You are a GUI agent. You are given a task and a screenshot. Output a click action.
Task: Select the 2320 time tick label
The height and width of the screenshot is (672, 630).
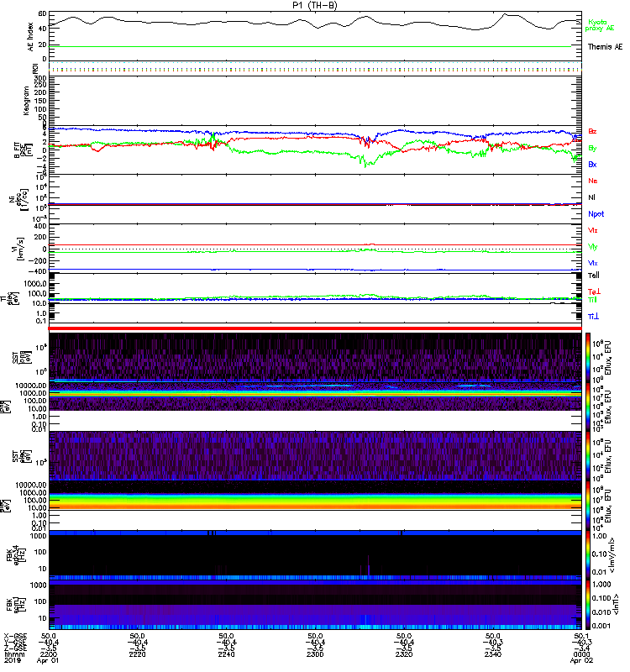[x=404, y=654]
